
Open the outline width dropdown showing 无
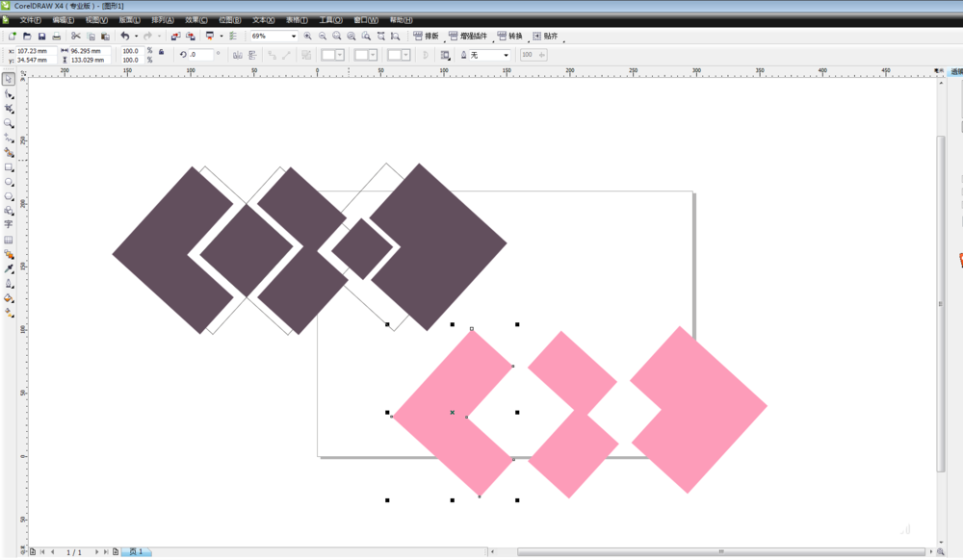pos(506,55)
